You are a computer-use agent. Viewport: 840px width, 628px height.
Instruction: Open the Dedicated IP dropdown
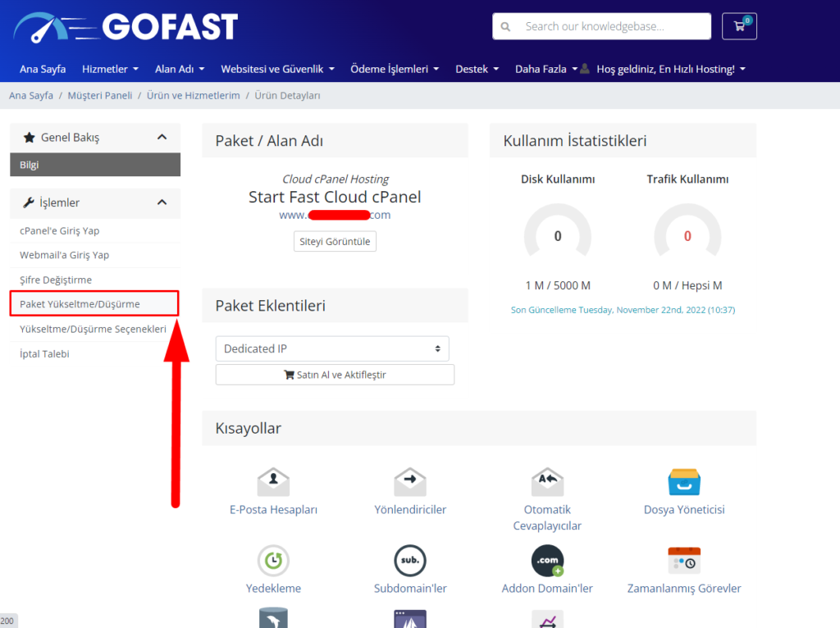(332, 348)
